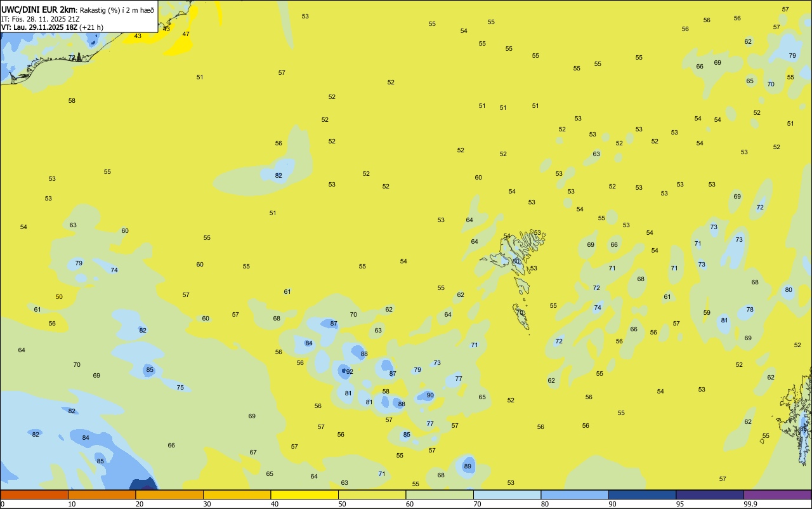The height and width of the screenshot is (509, 812).
Task: Click the humidity value 89 on the map
Action: click(x=468, y=466)
